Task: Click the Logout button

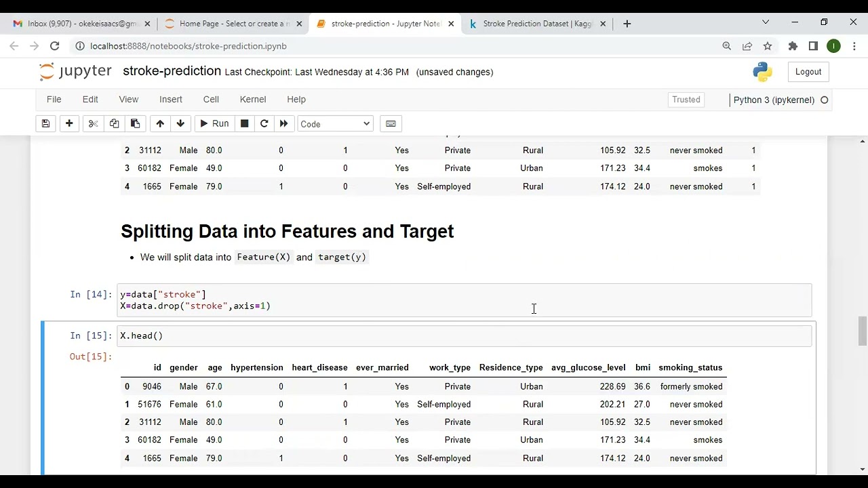Action: coord(808,72)
